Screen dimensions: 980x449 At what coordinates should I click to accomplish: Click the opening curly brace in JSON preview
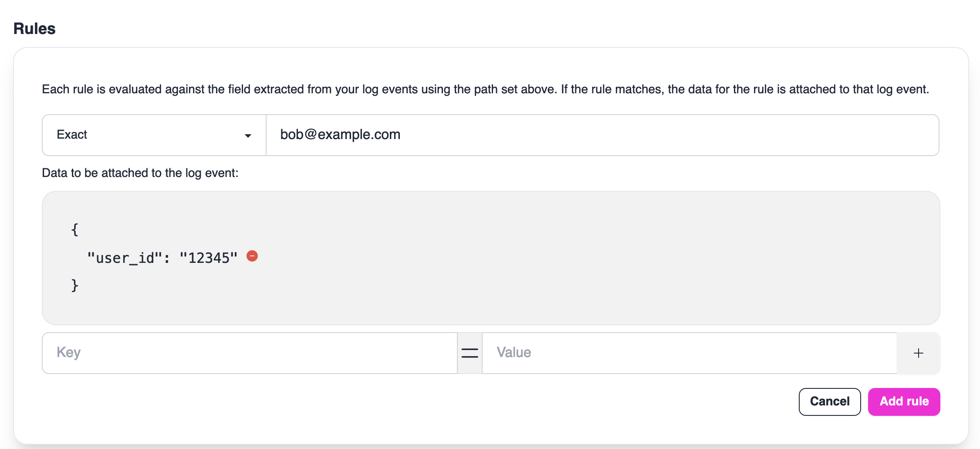coord(75,230)
